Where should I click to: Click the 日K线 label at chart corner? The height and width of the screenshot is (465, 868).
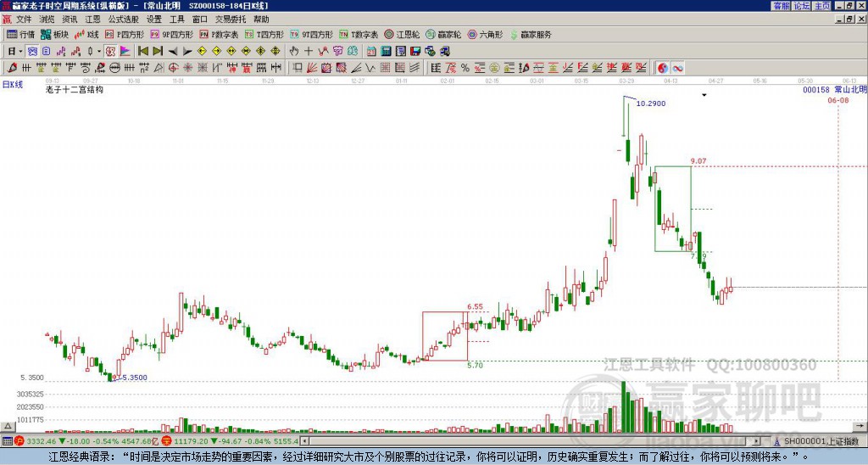(x=13, y=85)
